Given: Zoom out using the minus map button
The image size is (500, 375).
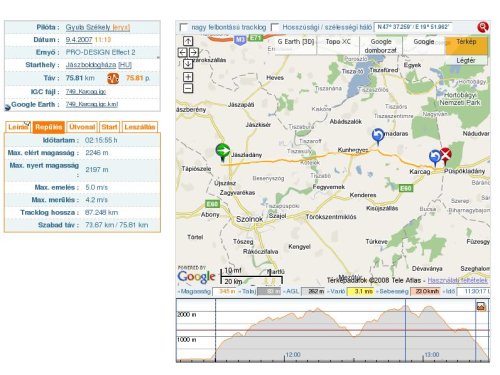Looking at the screenshot, I should pyautogui.click(x=188, y=88).
